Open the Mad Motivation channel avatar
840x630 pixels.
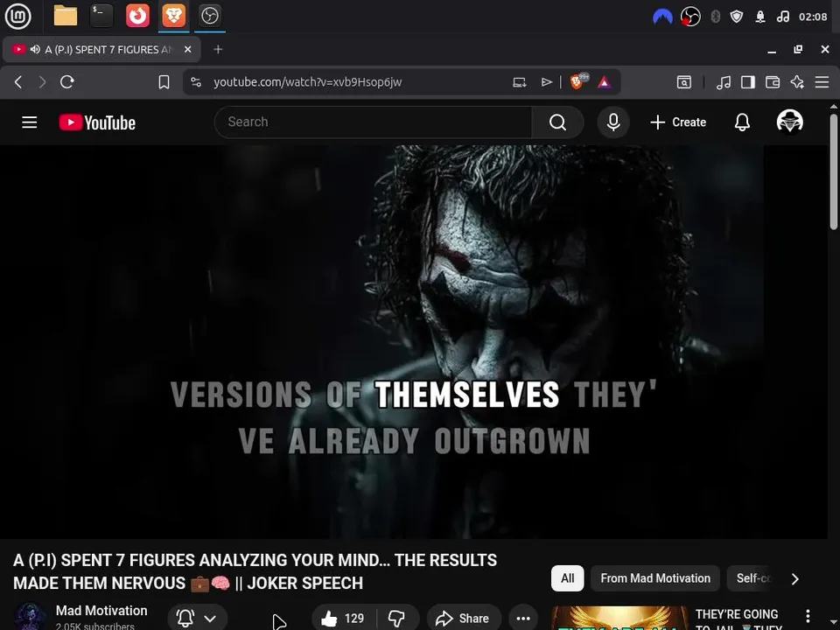30,617
